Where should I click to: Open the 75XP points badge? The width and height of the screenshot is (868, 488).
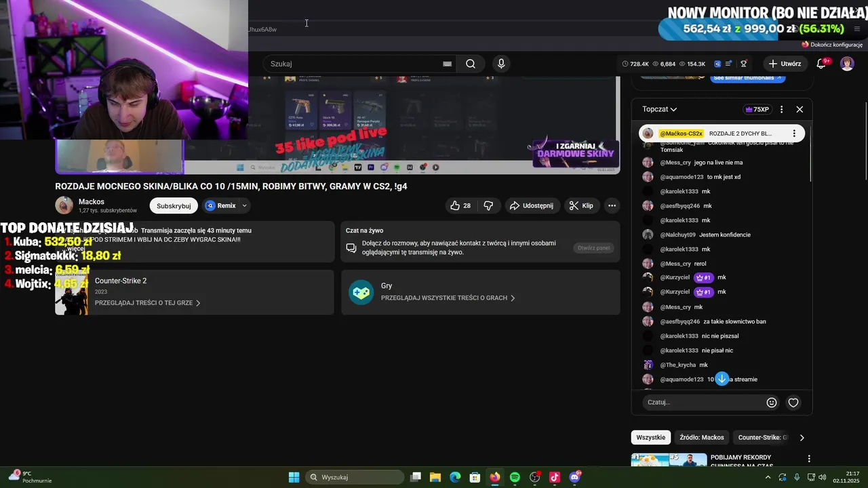[x=757, y=109]
